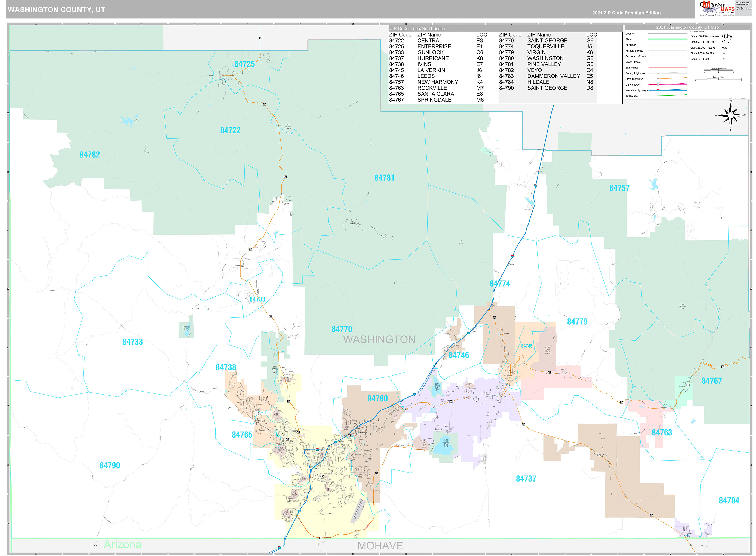Click the 84737 ZIP label on the map

click(x=526, y=479)
